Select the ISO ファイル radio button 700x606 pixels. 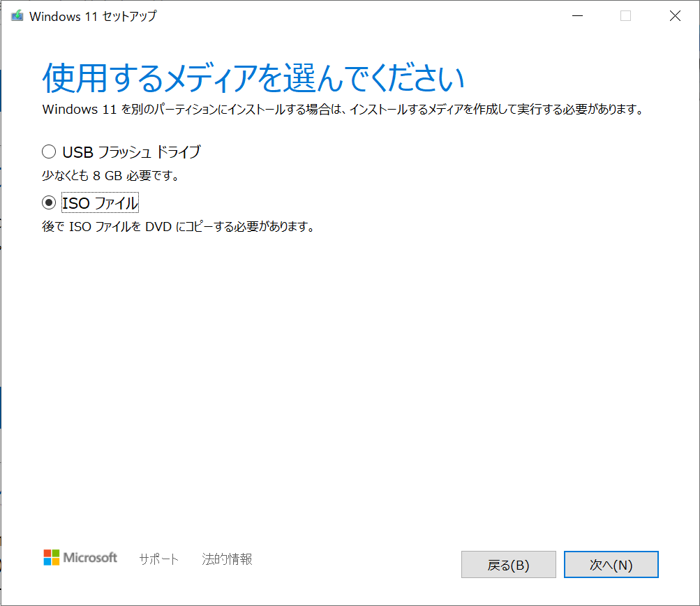[49, 202]
